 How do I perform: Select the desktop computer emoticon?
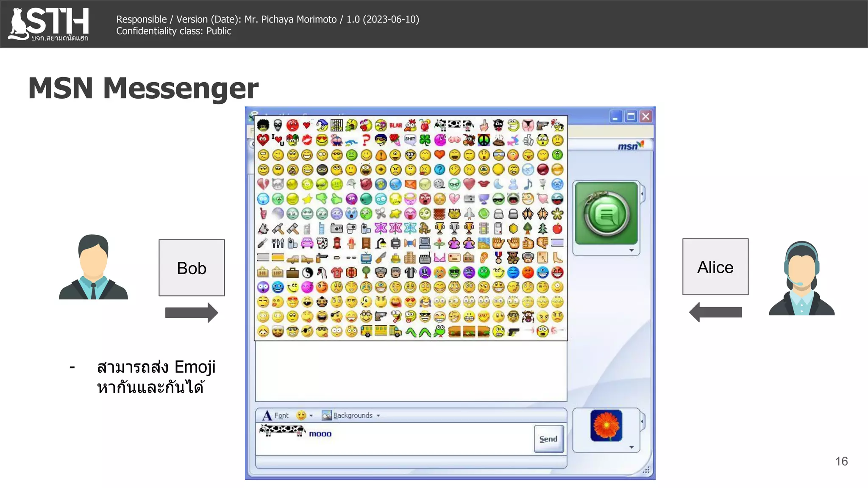425,243
